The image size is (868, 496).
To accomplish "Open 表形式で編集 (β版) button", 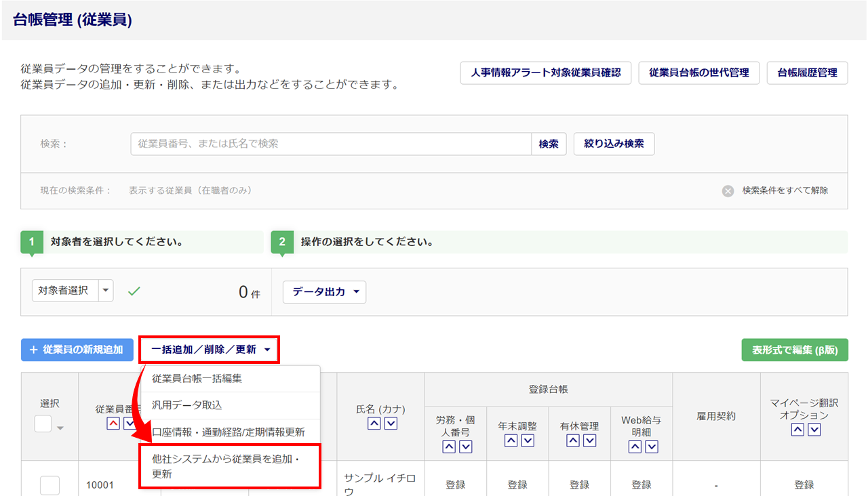I will [794, 350].
